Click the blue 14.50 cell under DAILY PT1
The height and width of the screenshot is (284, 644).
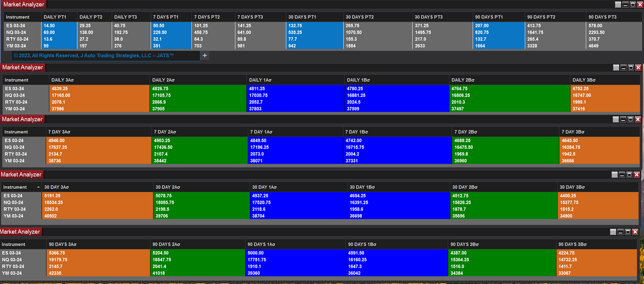[59, 26]
